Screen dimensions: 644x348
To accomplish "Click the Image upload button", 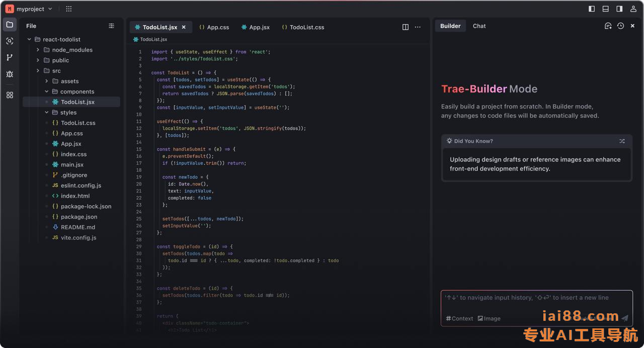I will tap(489, 318).
